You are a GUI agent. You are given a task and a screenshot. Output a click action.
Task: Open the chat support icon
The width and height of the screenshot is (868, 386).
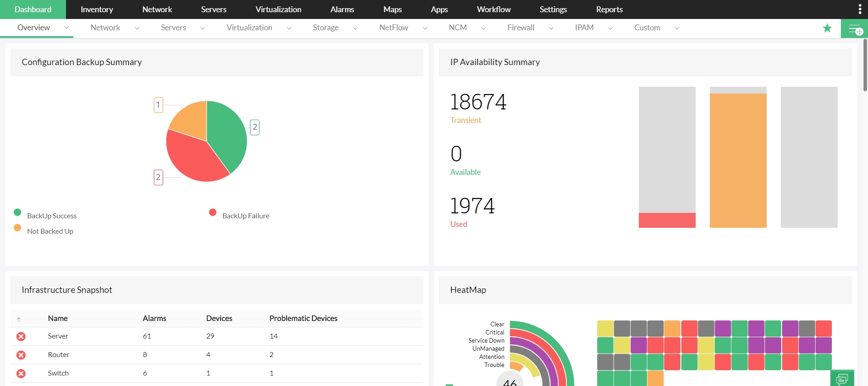click(842, 379)
